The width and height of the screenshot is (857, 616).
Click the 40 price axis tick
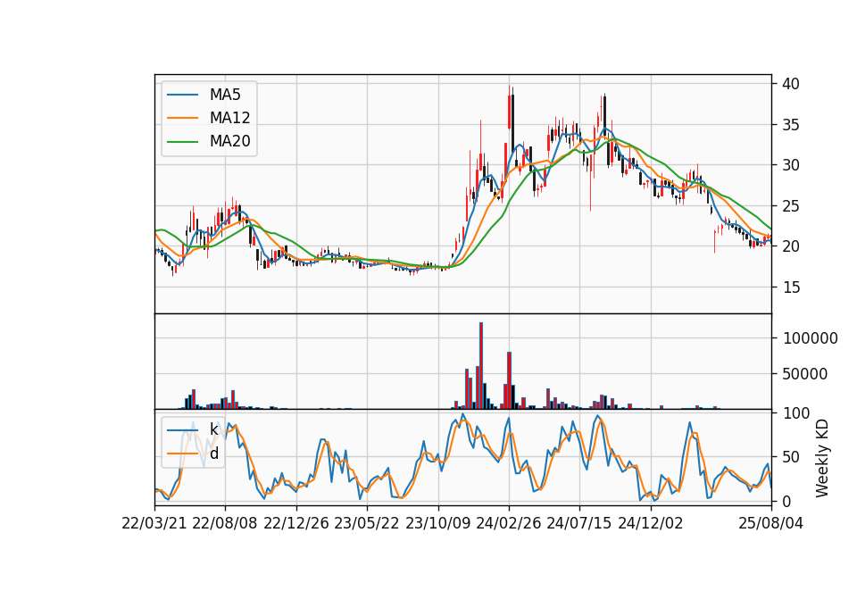click(791, 84)
